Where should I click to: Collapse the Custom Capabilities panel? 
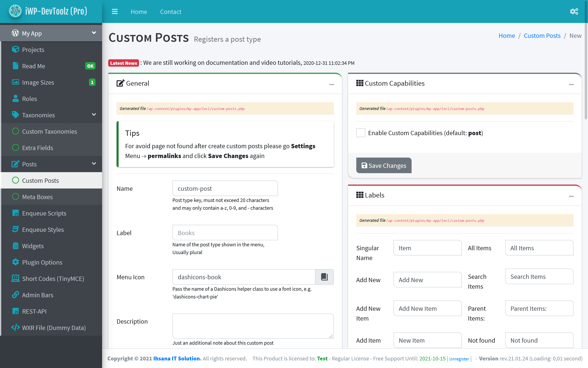click(571, 84)
